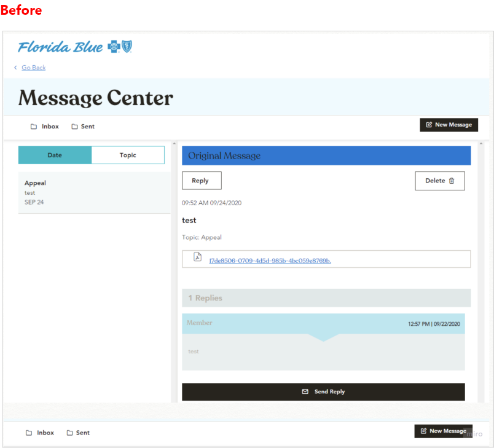Click the bold test subject line
This screenshot has height=448, width=494.
pyautogui.click(x=189, y=221)
